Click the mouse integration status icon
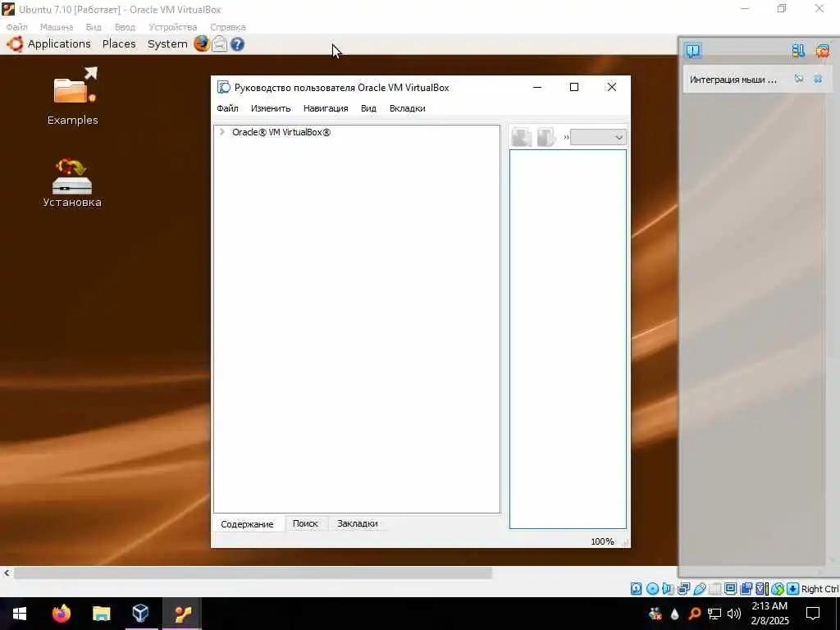The image size is (840, 630). point(778,589)
